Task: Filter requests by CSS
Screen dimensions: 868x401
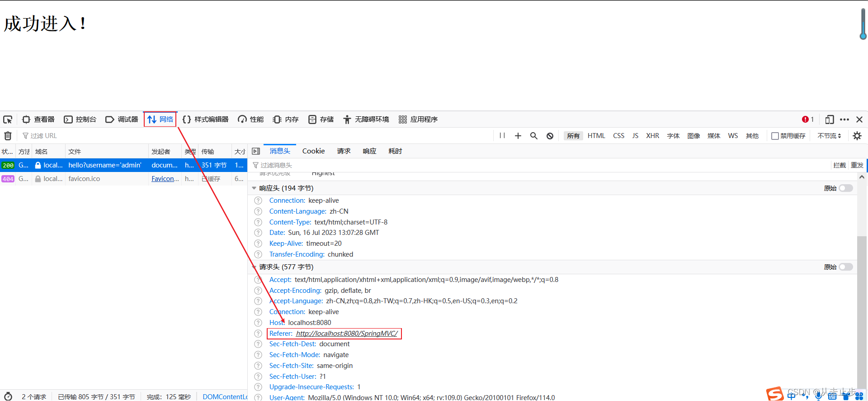Action: coord(619,136)
